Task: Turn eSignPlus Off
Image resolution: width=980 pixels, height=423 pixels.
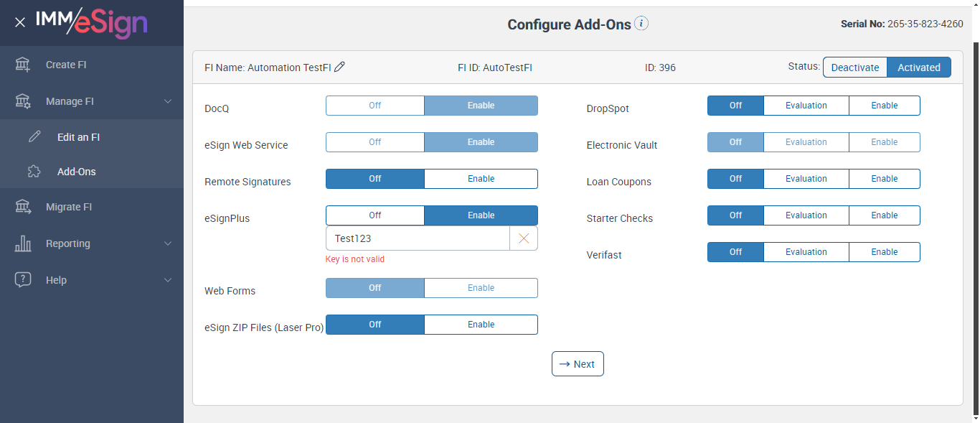Action: (x=374, y=215)
